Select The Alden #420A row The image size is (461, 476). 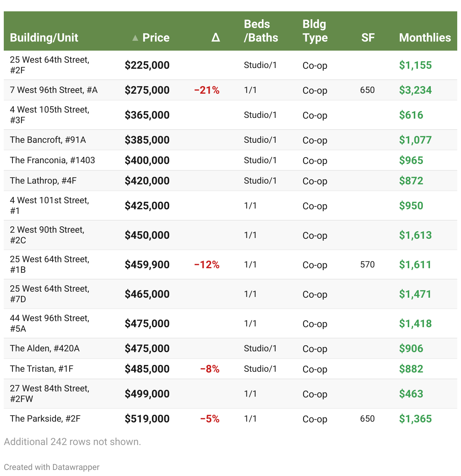(x=45, y=348)
